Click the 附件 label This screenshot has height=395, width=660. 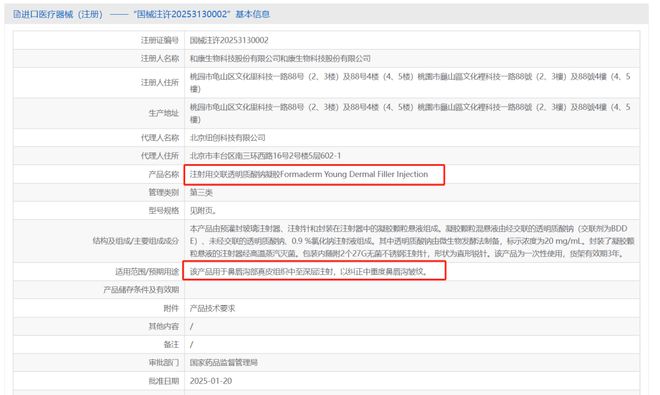(171, 308)
